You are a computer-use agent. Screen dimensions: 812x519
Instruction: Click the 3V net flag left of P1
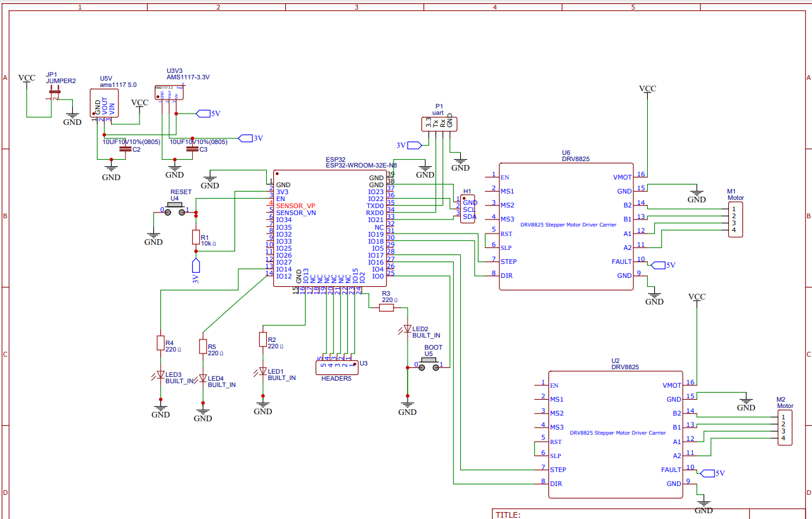tap(414, 145)
